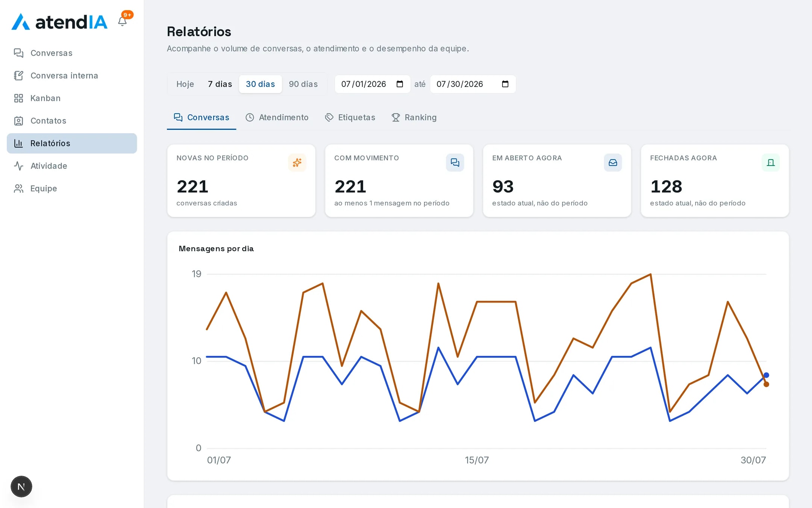The height and width of the screenshot is (508, 812).
Task: Switch to the Ranking tab
Action: click(414, 117)
